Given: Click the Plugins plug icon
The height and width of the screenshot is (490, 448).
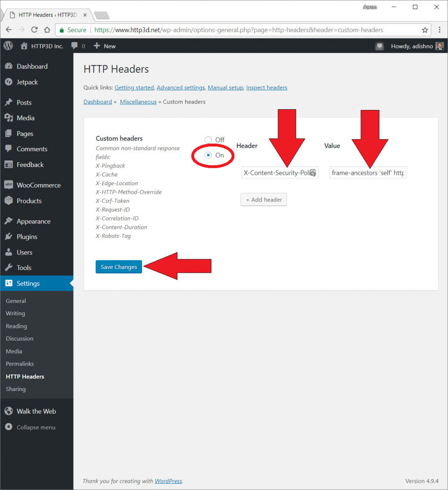Looking at the screenshot, I should point(9,237).
